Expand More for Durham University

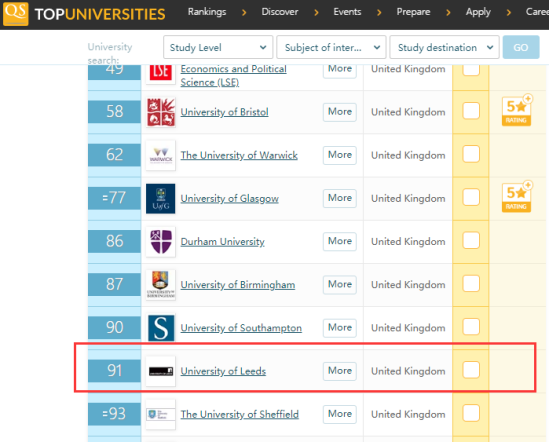click(340, 241)
